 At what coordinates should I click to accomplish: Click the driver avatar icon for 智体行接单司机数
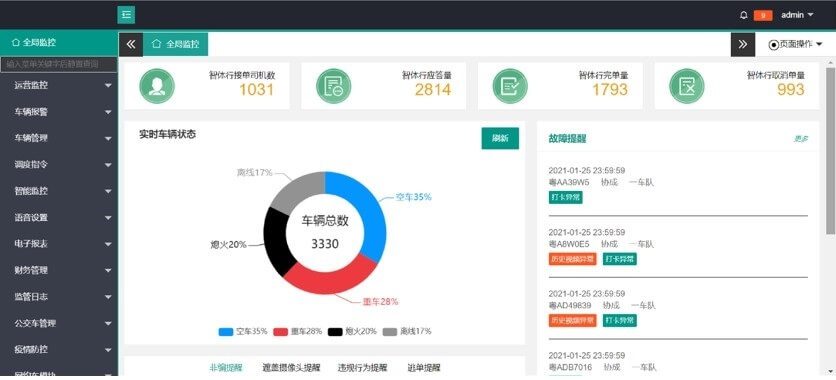coord(157,86)
